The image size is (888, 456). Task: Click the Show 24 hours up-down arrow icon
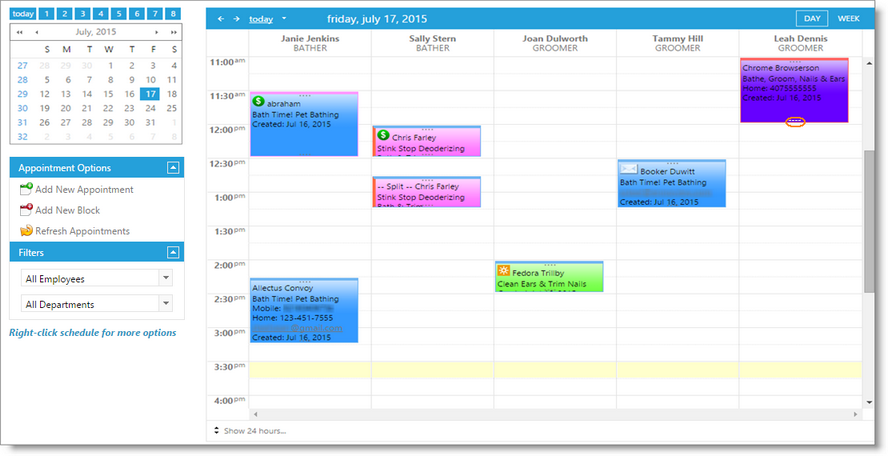[x=216, y=431]
